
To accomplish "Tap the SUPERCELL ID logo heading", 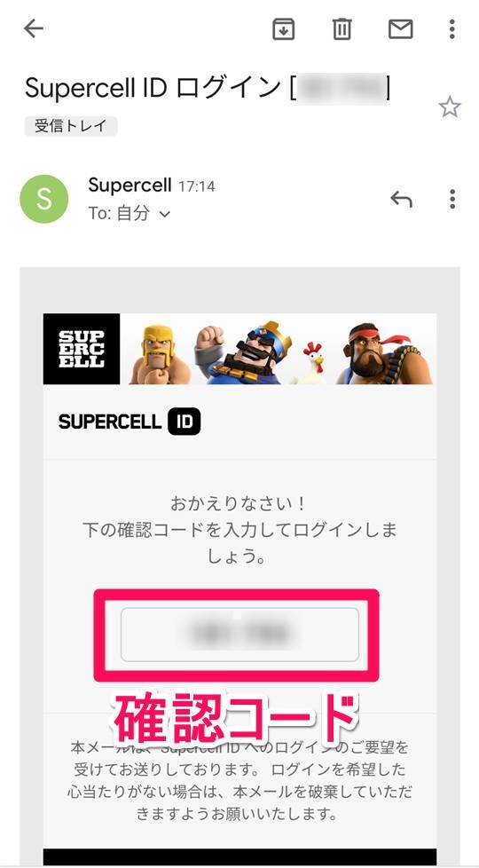I will click(129, 422).
